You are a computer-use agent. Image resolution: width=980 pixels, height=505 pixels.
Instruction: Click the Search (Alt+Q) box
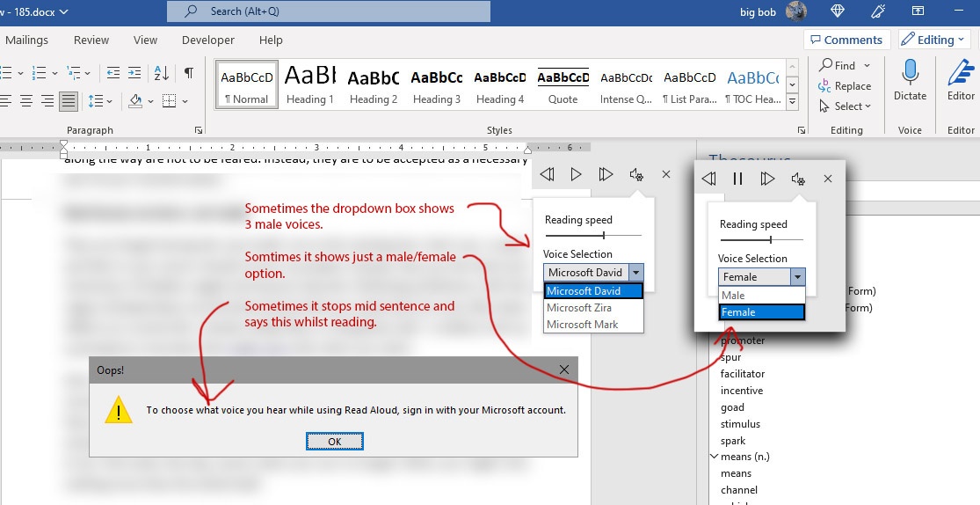[328, 11]
